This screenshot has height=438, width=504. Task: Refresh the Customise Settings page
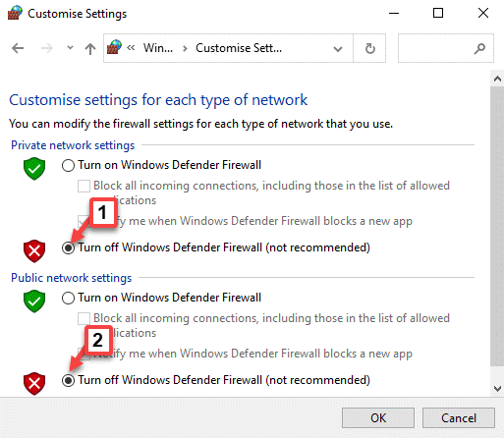(369, 48)
